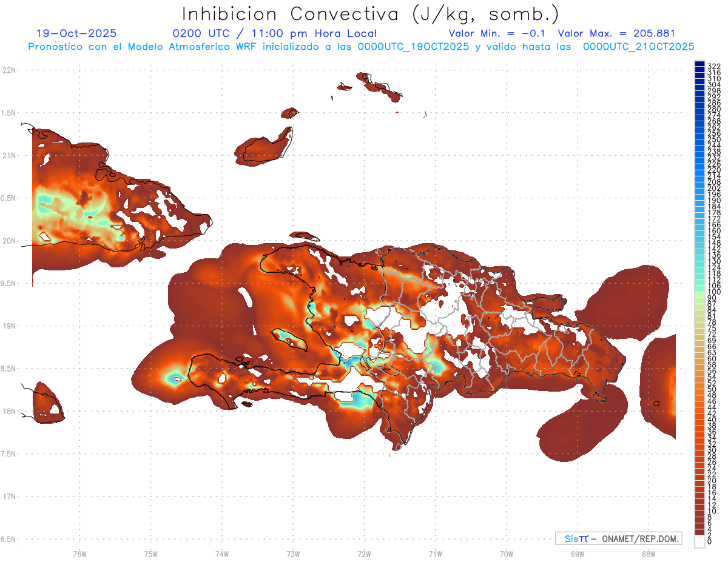Click the white 0 swatch at the colorbar bottom
Image resolution: width=728 pixels, height=562 pixels.
coord(699,543)
